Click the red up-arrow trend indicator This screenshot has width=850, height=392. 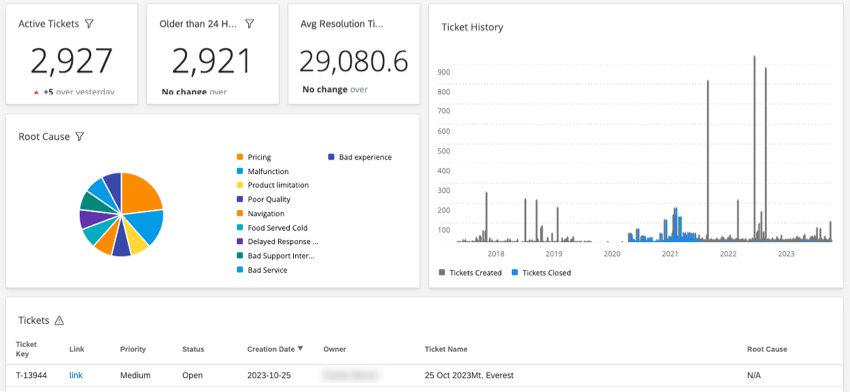tap(36, 93)
